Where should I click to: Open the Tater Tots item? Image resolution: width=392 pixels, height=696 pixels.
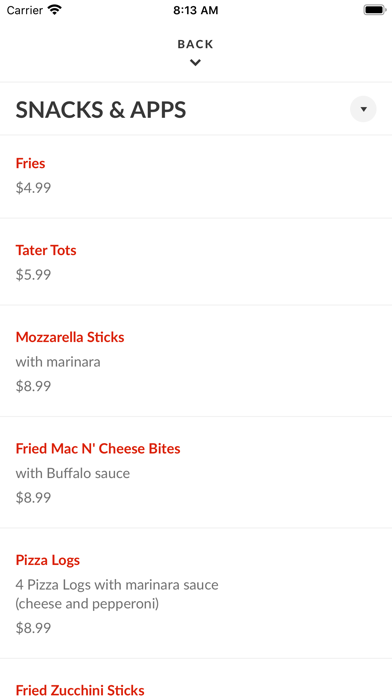[196, 262]
